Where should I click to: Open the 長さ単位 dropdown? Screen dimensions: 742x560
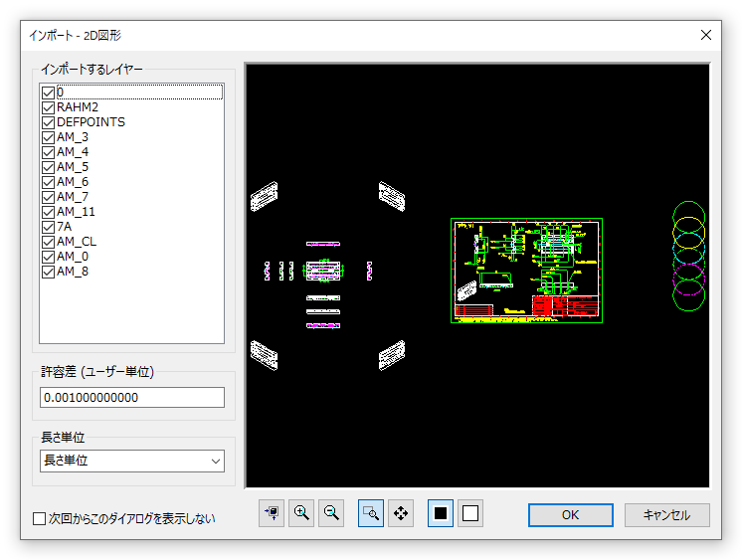tap(132, 461)
